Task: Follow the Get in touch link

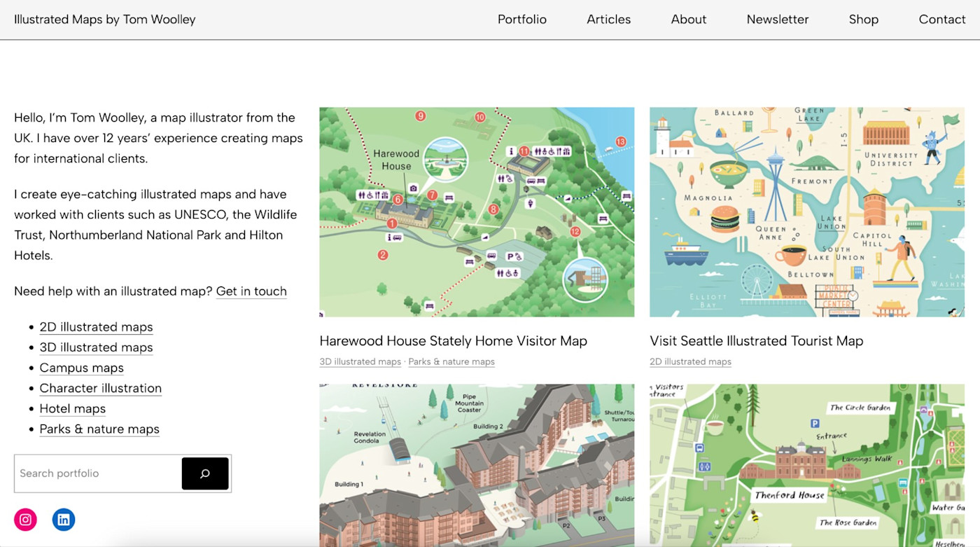Action: click(251, 291)
